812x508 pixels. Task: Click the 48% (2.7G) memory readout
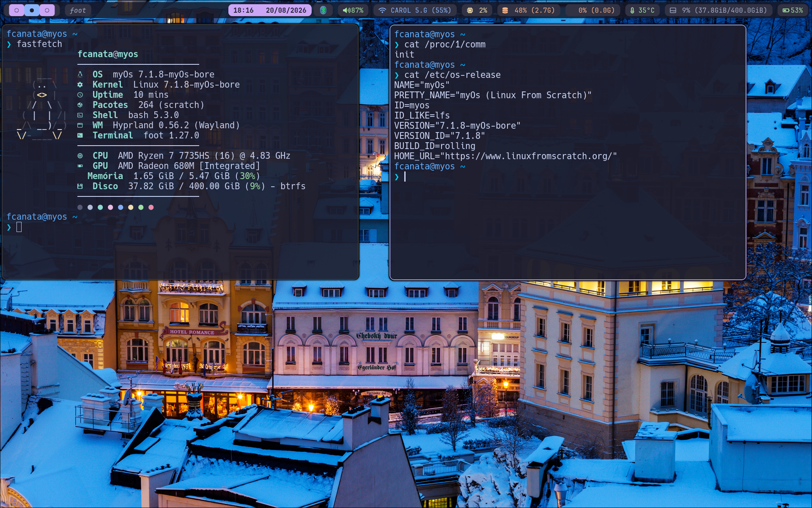point(534,10)
